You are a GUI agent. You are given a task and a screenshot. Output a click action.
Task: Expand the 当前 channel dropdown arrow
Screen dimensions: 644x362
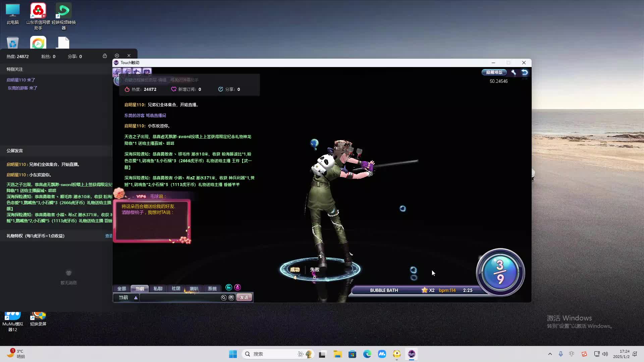coord(136,298)
